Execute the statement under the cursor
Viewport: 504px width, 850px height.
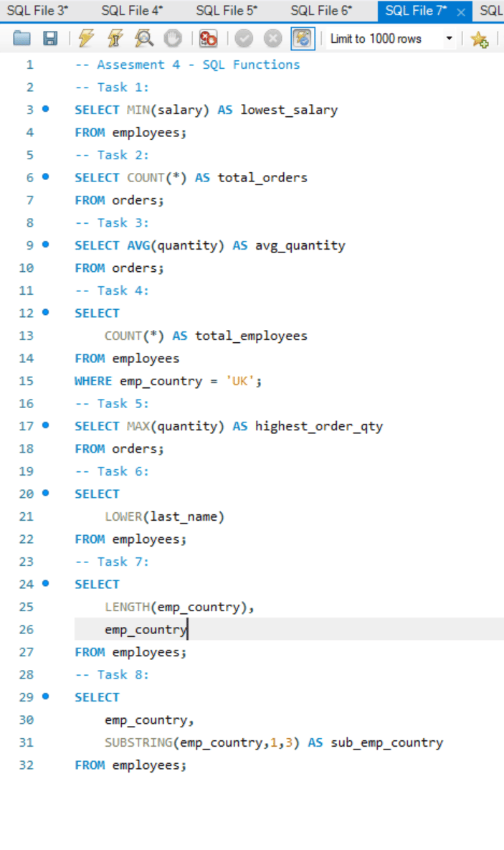click(114, 39)
